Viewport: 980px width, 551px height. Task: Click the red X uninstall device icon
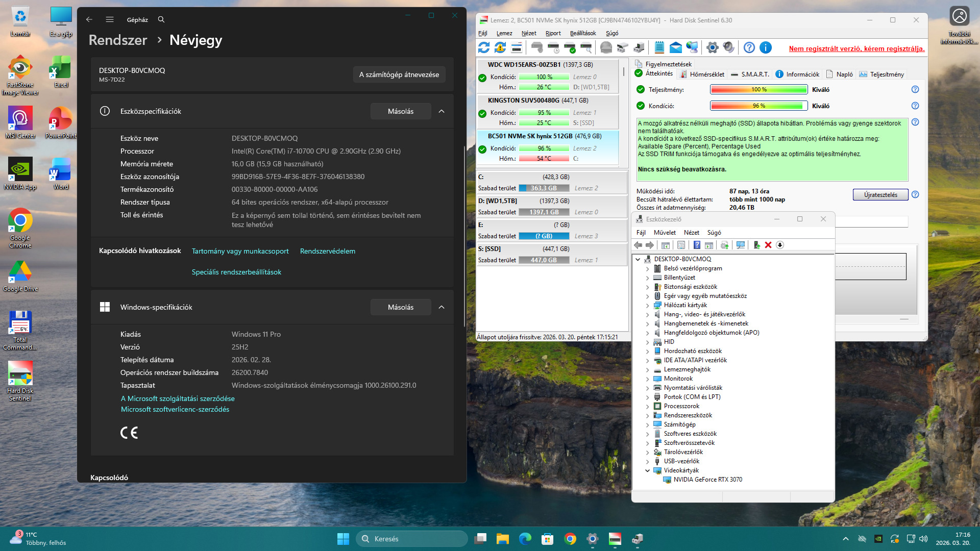768,245
